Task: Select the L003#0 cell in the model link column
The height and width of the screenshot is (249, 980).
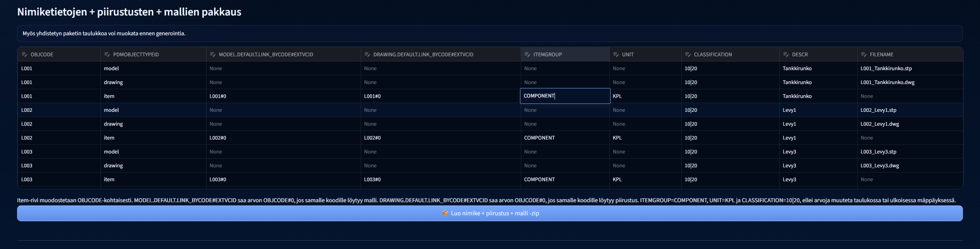Action: point(218,180)
